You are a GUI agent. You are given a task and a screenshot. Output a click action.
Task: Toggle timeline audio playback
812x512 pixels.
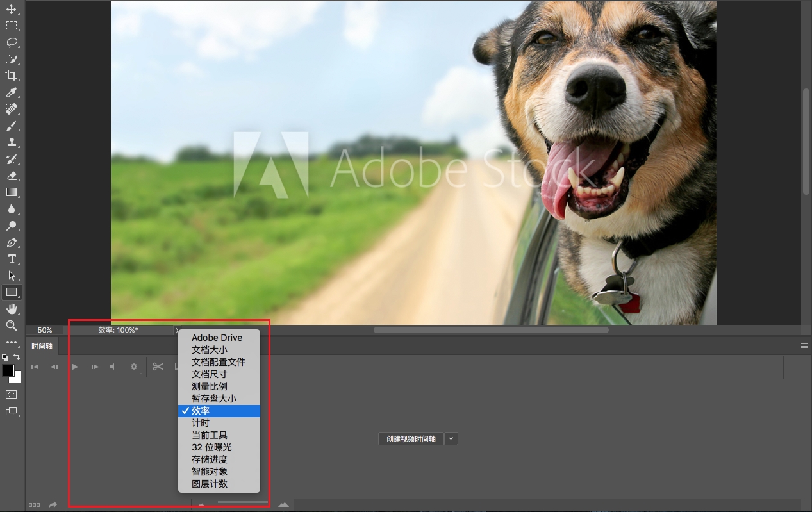[x=113, y=367]
